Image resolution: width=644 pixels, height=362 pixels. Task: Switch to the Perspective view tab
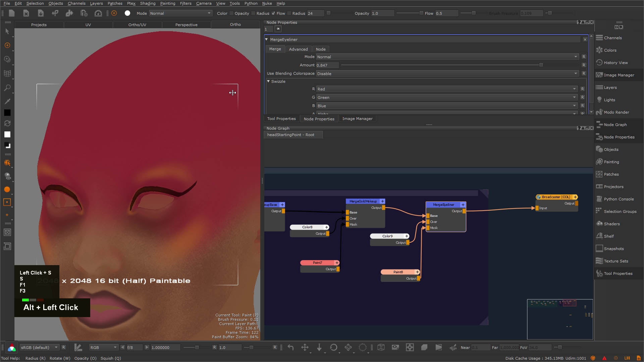[186, 25]
